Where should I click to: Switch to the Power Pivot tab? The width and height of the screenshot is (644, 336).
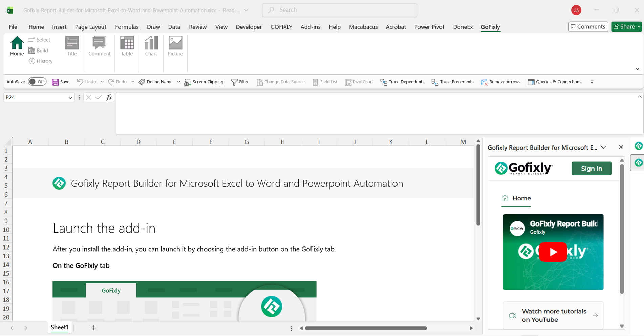[429, 27]
